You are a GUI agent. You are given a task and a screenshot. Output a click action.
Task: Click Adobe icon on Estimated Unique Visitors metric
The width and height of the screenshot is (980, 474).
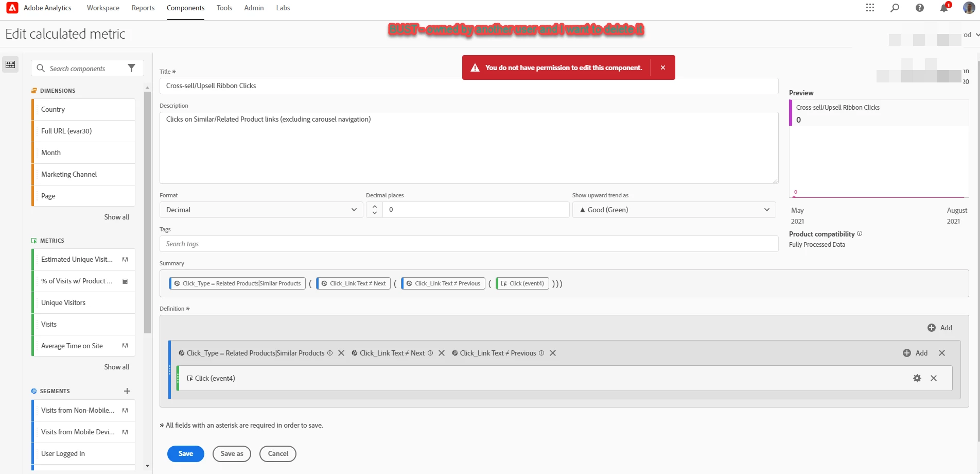tap(125, 259)
